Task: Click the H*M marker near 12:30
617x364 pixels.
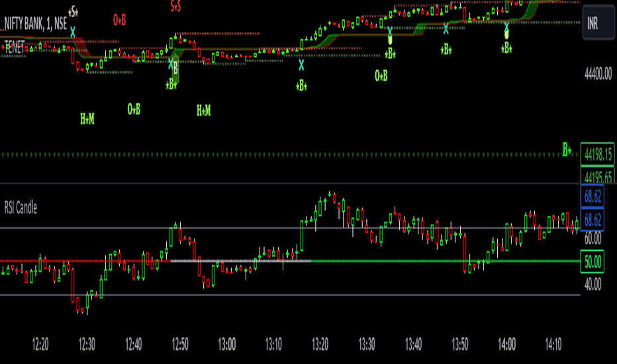Action: tap(87, 118)
